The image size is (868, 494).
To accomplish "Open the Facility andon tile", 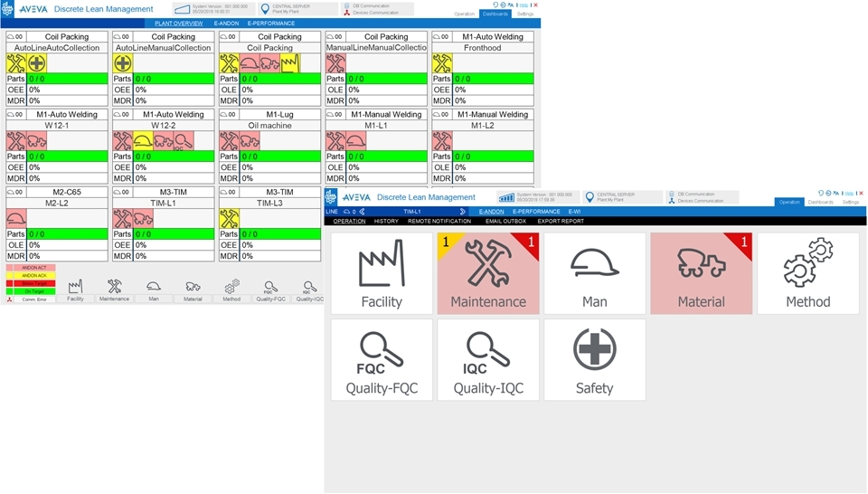I will click(x=382, y=273).
